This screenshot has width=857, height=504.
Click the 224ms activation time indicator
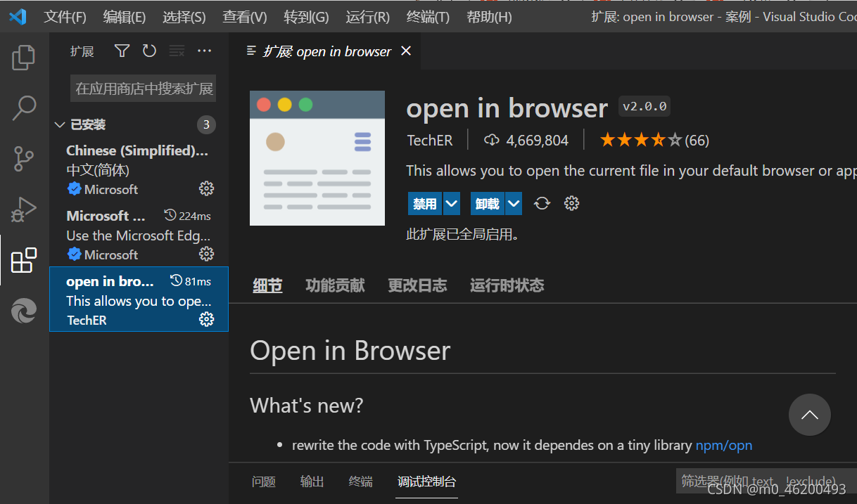pos(187,216)
